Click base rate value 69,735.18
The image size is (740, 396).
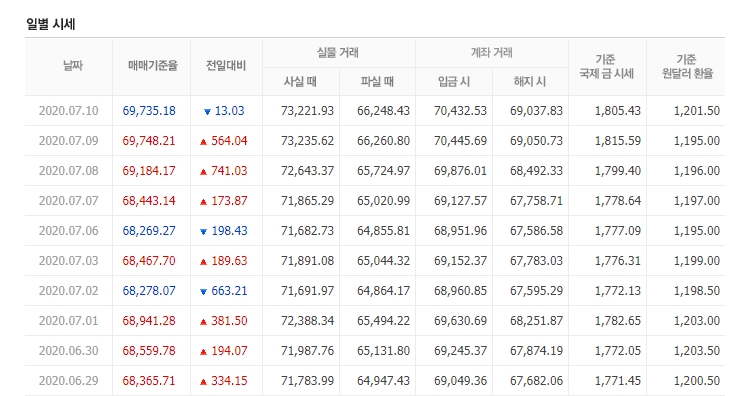149,111
